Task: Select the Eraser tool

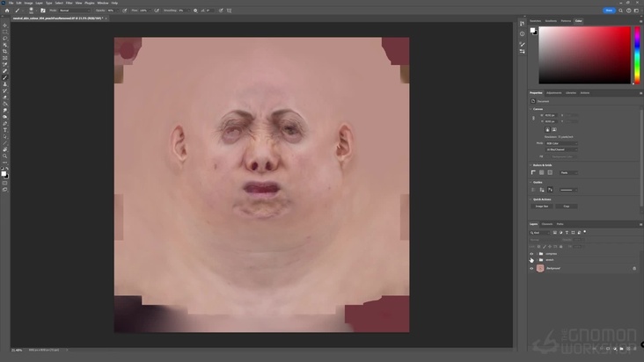Action: coord(5,98)
